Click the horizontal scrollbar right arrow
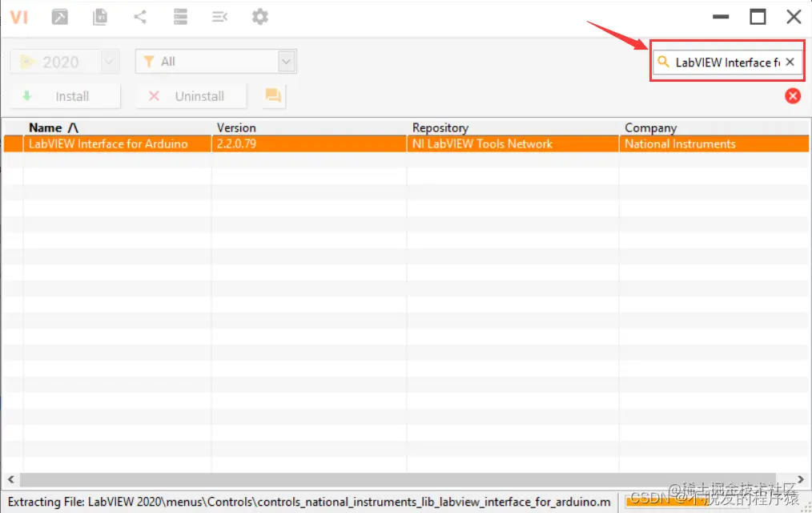This screenshot has width=812, height=513. pyautogui.click(x=801, y=479)
